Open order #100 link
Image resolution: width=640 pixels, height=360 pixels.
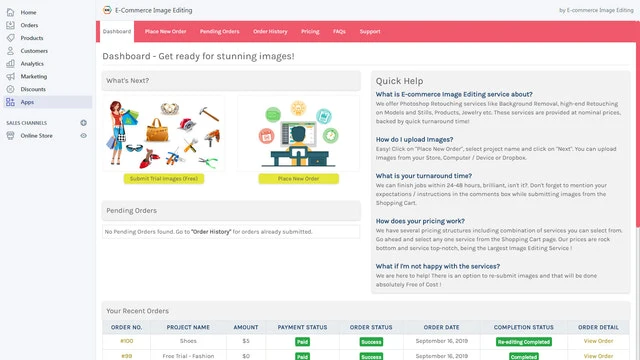127,341
